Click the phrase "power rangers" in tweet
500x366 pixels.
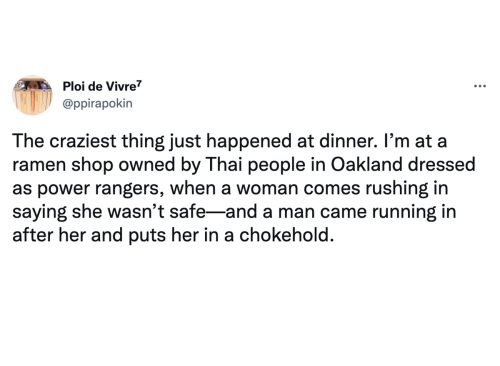pos(98,189)
